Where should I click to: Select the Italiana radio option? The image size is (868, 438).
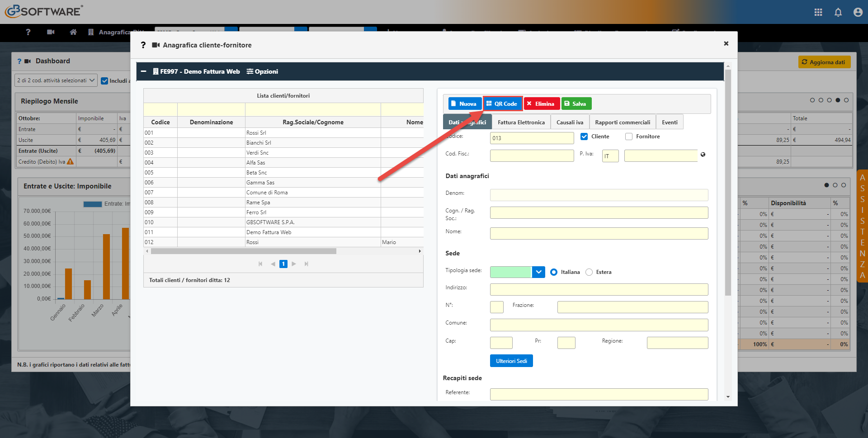(x=554, y=272)
